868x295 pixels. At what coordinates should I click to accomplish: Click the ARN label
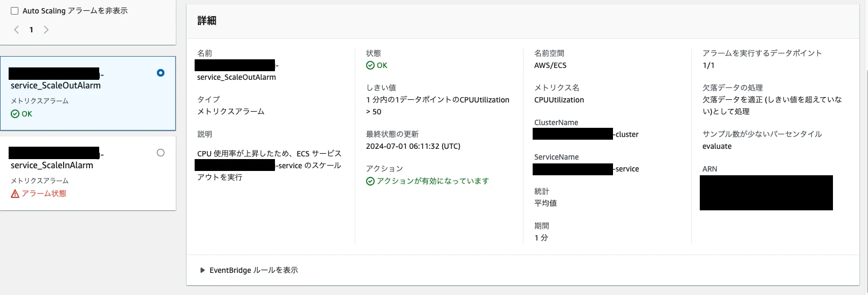[709, 169]
